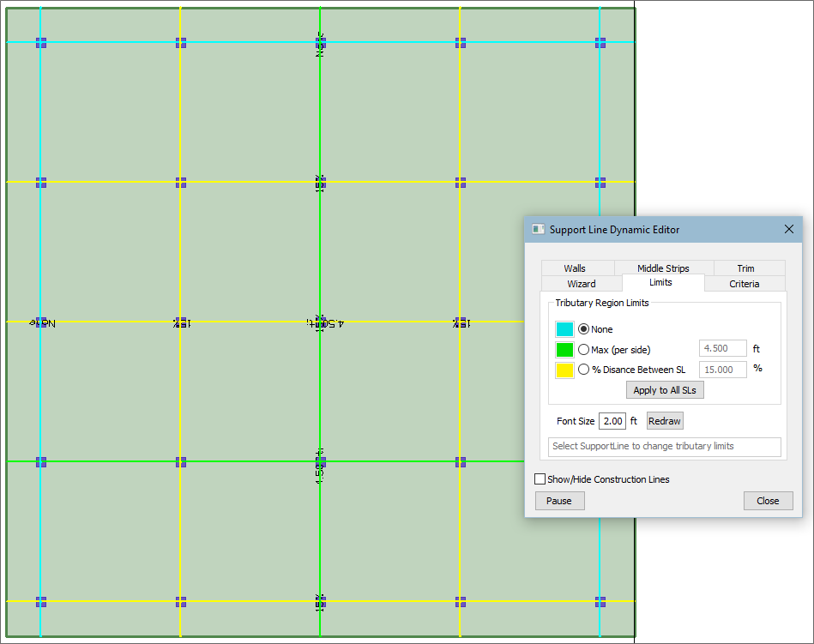
Task: Click the Close button at dialog bottom
Action: pyautogui.click(x=768, y=501)
